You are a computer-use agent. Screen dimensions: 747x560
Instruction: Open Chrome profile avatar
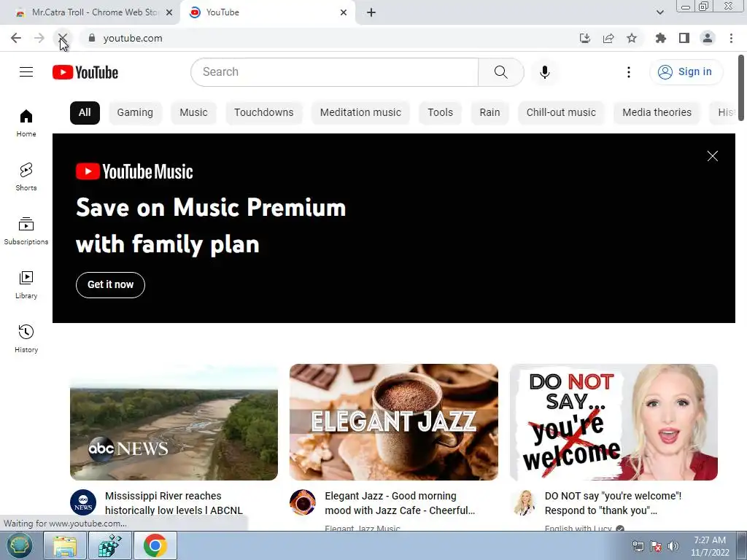click(x=708, y=38)
